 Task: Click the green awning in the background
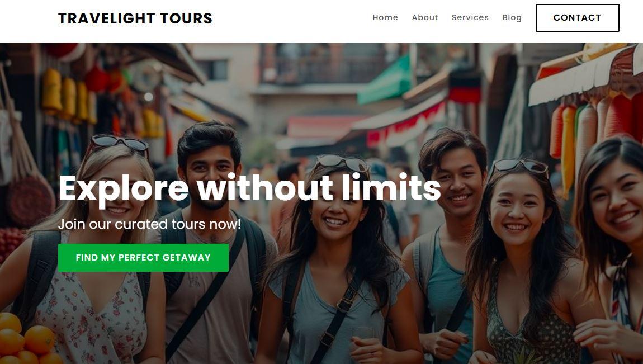point(384,80)
